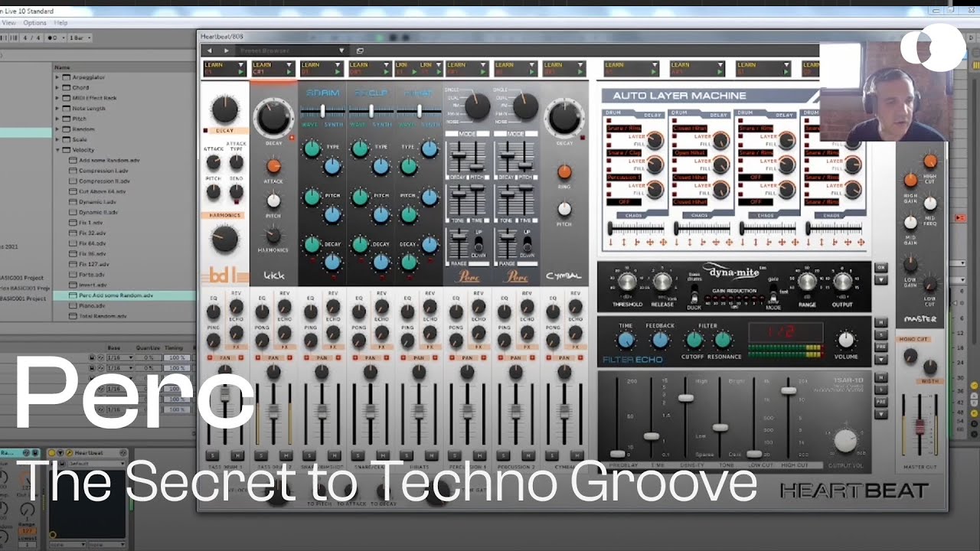Click the Kick large DECAY knob

(273, 118)
